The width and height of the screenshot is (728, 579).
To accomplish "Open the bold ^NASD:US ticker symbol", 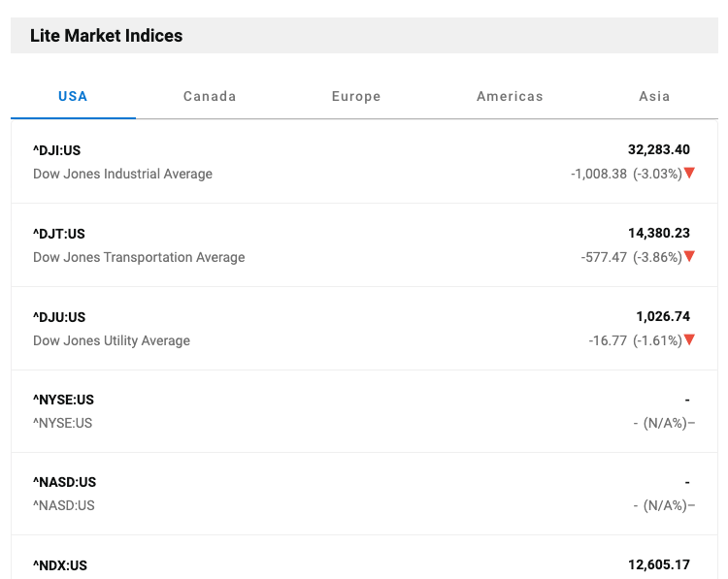I will pyautogui.click(x=64, y=483).
